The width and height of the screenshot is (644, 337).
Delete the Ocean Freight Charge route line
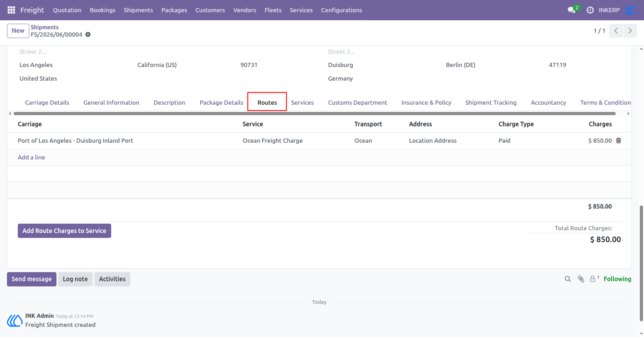click(x=619, y=141)
